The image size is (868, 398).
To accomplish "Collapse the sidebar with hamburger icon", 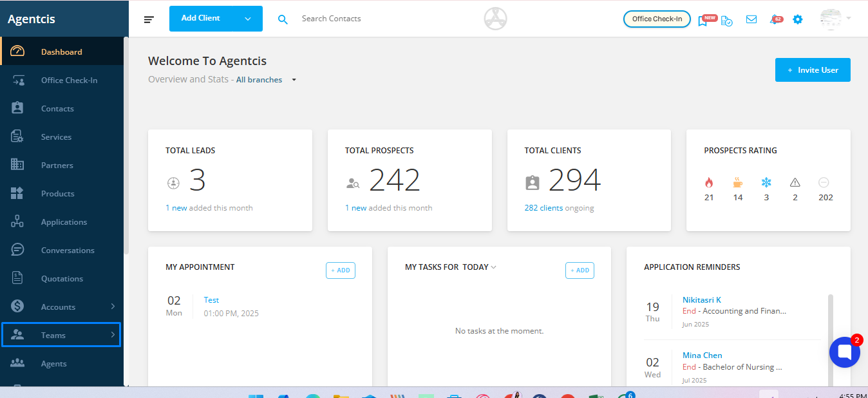I will pyautogui.click(x=149, y=19).
